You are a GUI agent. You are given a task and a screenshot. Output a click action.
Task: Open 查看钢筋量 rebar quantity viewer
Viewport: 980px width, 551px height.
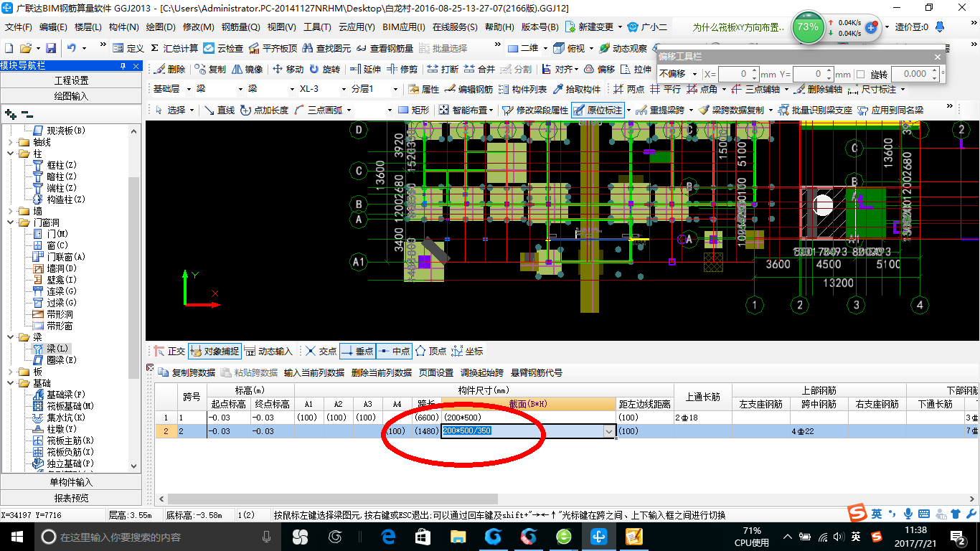(x=385, y=48)
